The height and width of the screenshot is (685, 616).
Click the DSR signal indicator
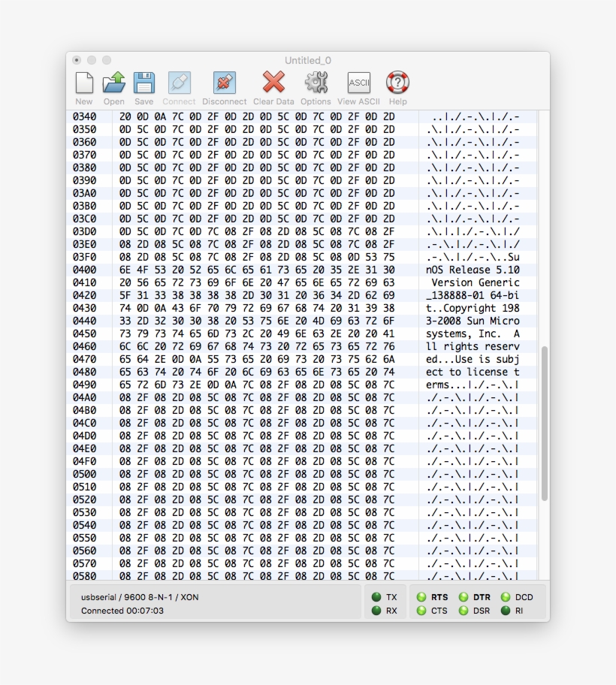[x=464, y=610]
